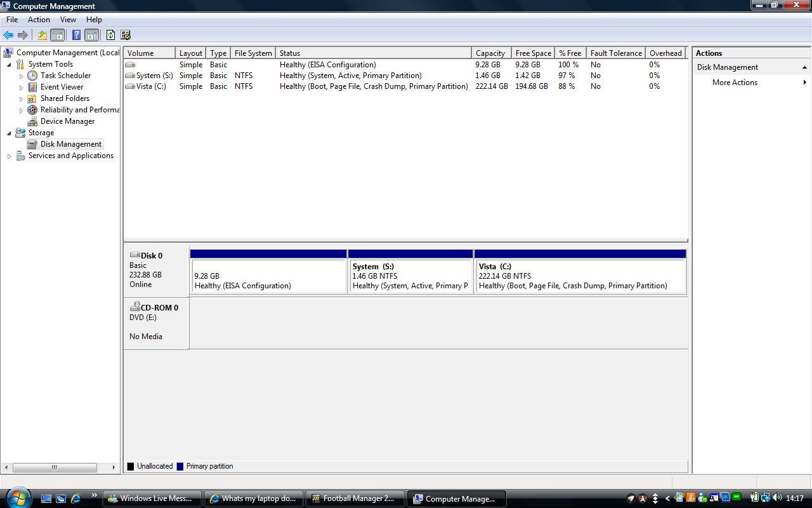
Task: Open the Action menu
Action: click(x=39, y=20)
